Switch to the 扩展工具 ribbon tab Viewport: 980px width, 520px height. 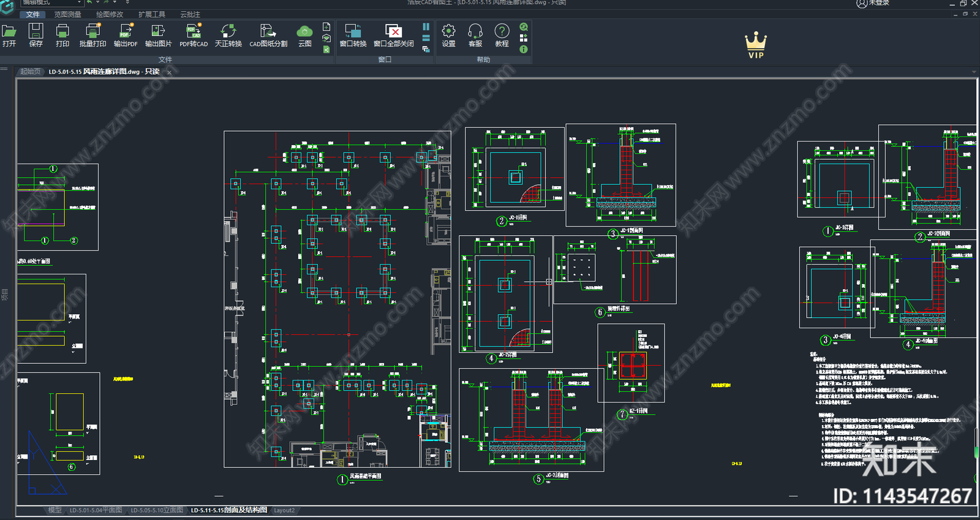coord(151,14)
